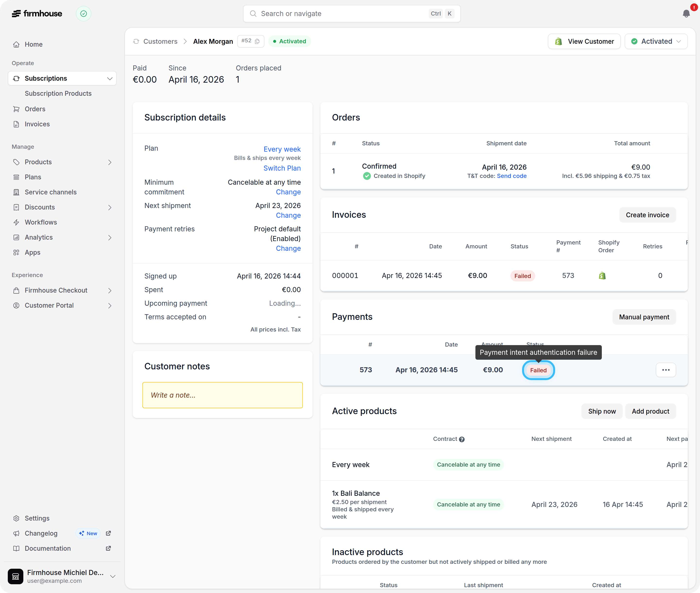The width and height of the screenshot is (700, 593).
Task: Navigate to Plans page
Action: (x=33, y=177)
